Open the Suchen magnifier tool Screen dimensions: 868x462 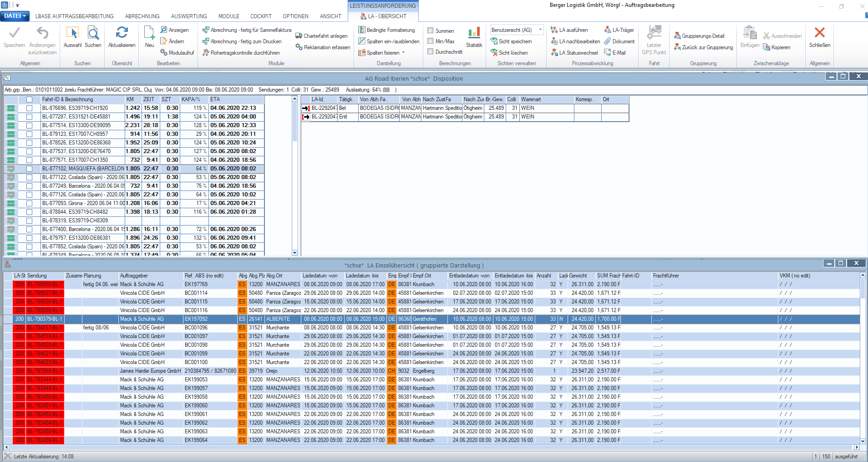pyautogui.click(x=93, y=33)
